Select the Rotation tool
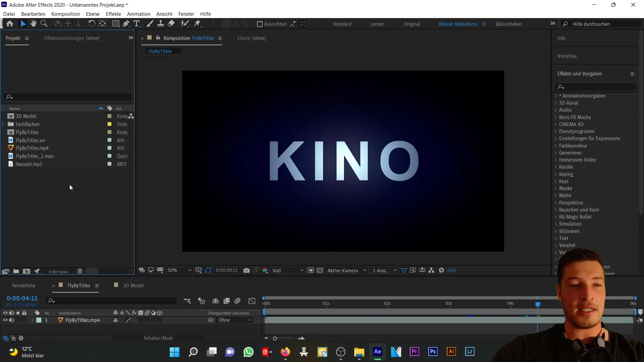644x362 pixels. 92,24
